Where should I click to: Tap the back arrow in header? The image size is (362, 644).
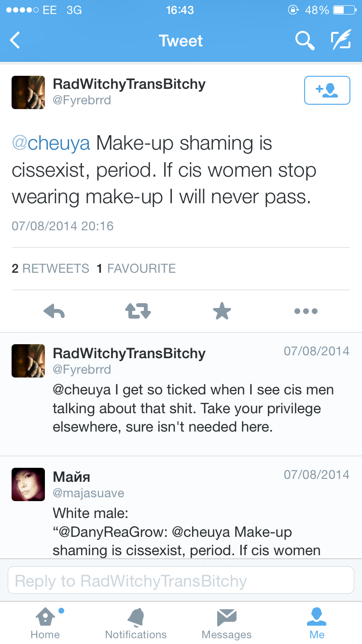pyautogui.click(x=15, y=41)
